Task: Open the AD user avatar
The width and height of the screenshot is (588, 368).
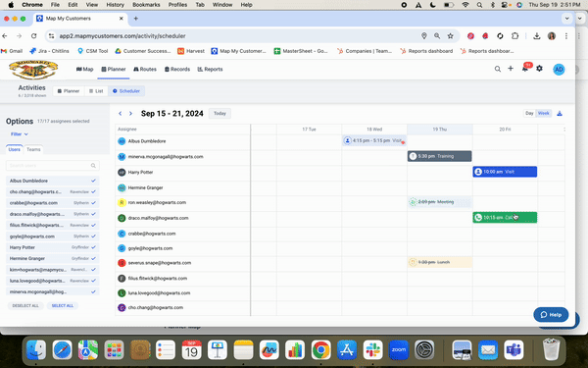Action: pos(559,69)
